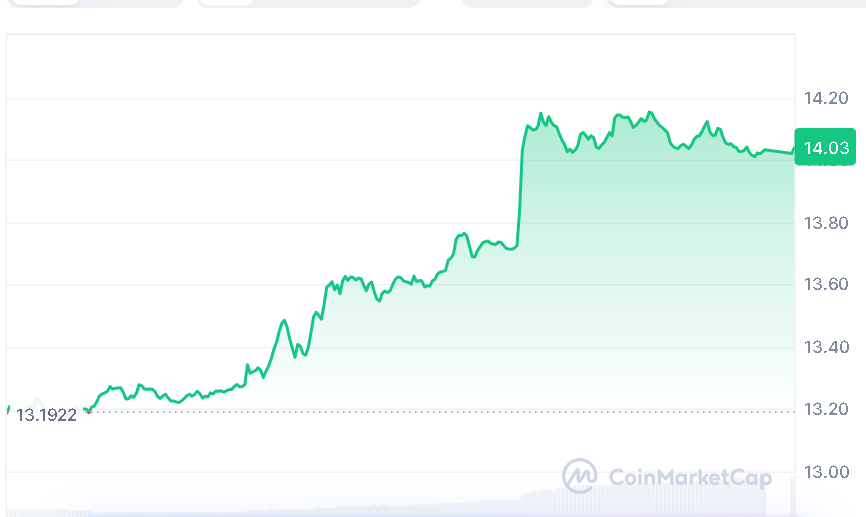Click the 13.00 y-axis label
The width and height of the screenshot is (866, 517).
826,472
